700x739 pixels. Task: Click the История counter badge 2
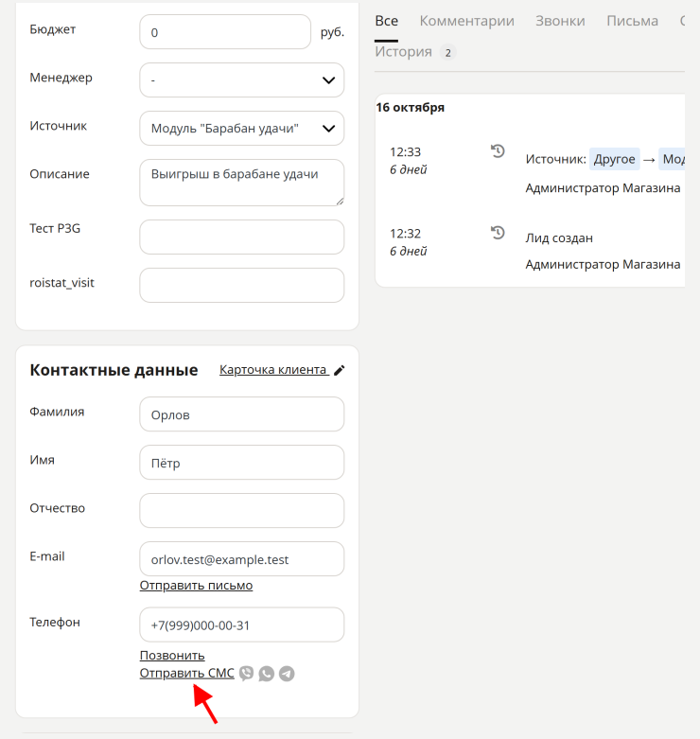tap(448, 52)
